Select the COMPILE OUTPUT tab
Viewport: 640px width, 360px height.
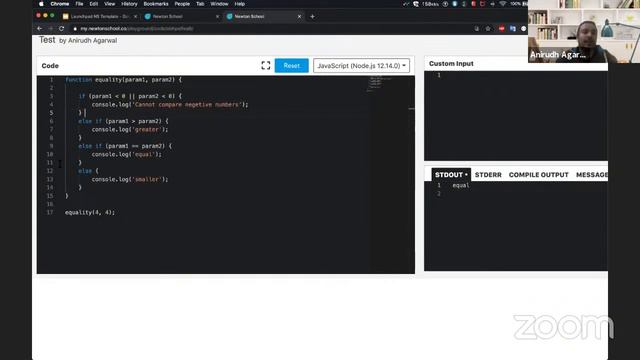pos(538,175)
